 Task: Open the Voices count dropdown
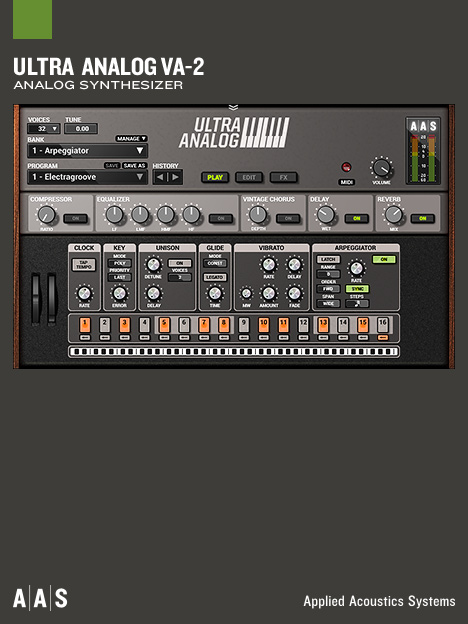point(44,129)
